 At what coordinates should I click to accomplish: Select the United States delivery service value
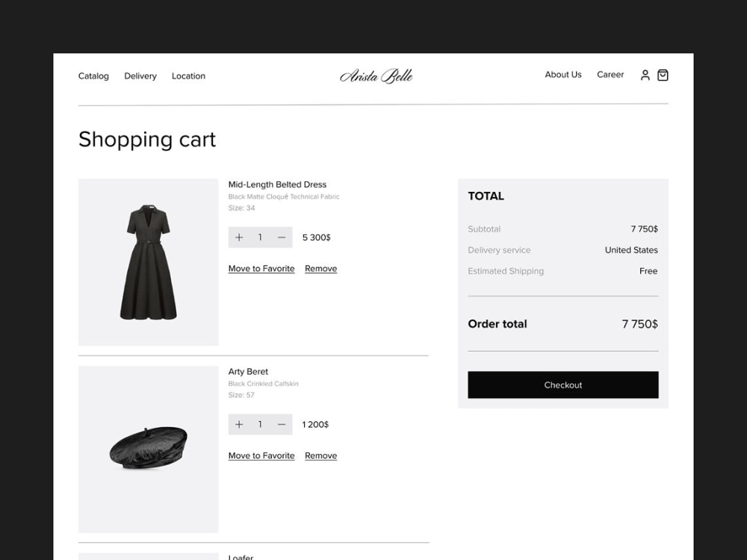tap(631, 250)
